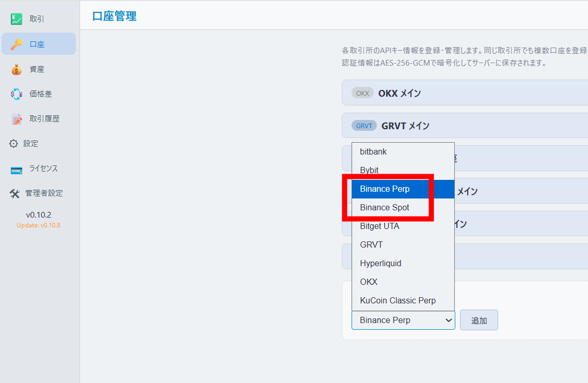Open the 取引履歴 notepad icon

coord(17,119)
